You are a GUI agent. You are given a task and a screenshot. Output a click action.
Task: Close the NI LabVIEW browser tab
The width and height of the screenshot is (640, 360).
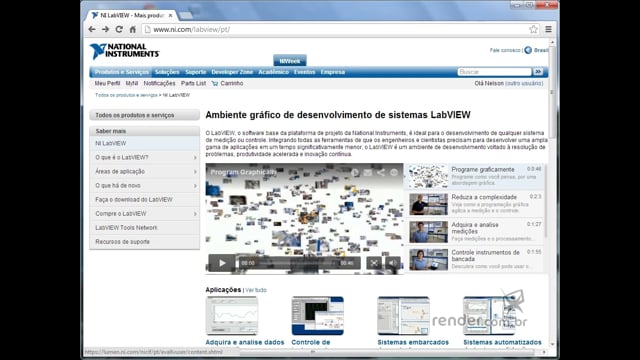(x=170, y=16)
